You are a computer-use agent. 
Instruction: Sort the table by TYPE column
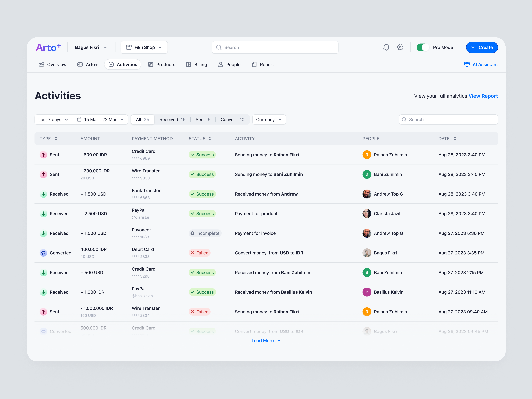56,138
